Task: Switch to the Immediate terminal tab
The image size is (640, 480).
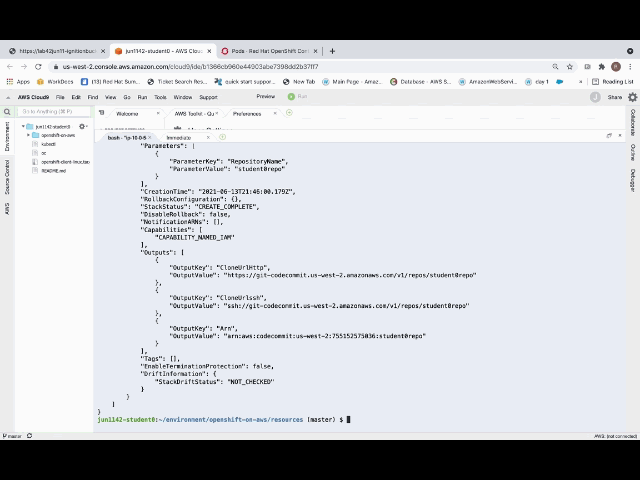Action: 178,138
